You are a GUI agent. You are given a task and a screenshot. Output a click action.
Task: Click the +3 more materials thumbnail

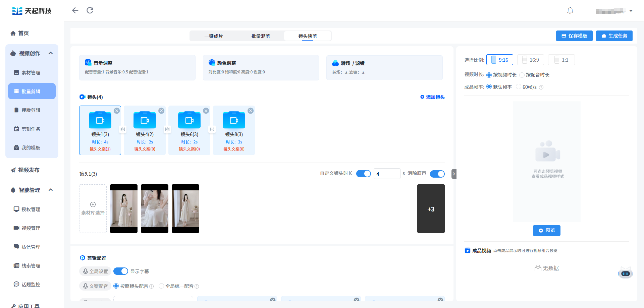[x=431, y=209]
